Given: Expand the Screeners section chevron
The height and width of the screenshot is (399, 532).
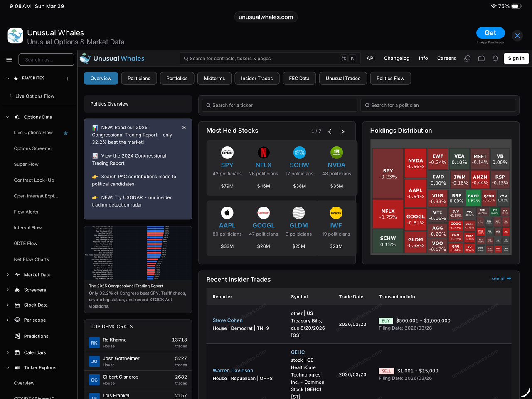Looking at the screenshot, I should click(7, 290).
